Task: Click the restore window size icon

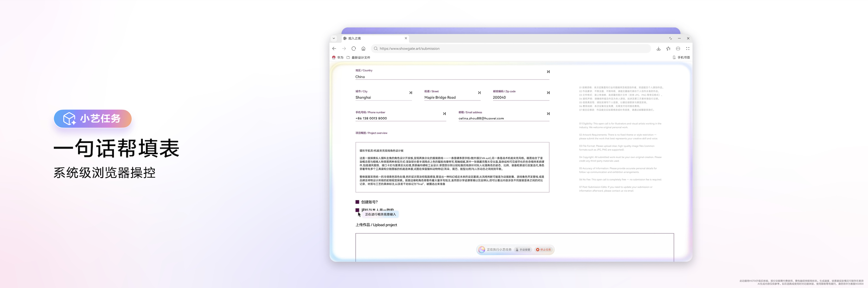Action: pyautogui.click(x=670, y=38)
